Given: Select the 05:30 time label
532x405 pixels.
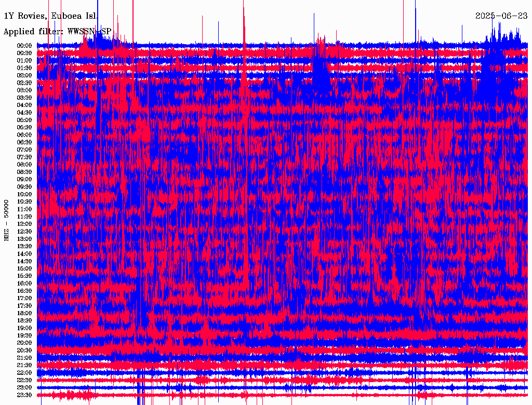Looking at the screenshot, I should [x=24, y=127].
